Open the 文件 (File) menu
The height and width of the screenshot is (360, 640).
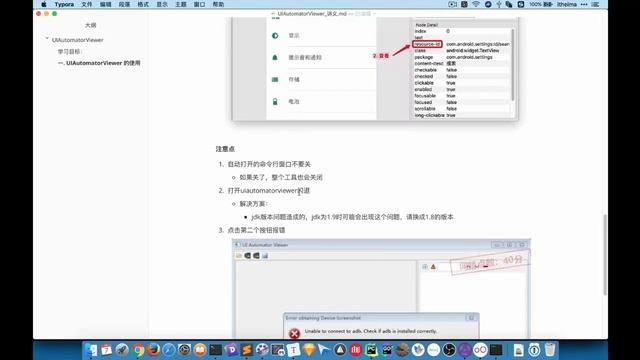click(87, 4)
